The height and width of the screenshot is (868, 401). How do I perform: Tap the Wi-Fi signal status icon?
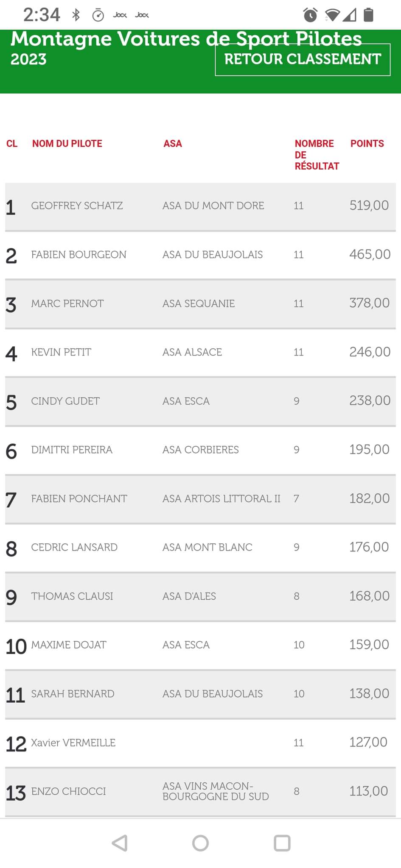[x=332, y=15]
